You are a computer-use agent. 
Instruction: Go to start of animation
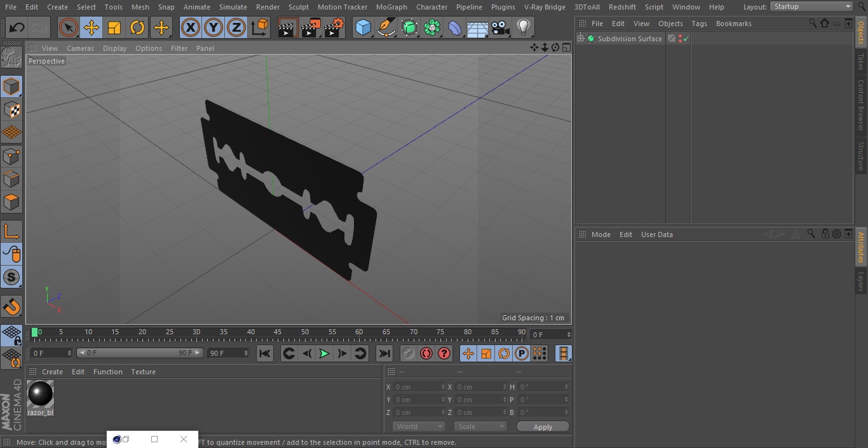tap(265, 353)
